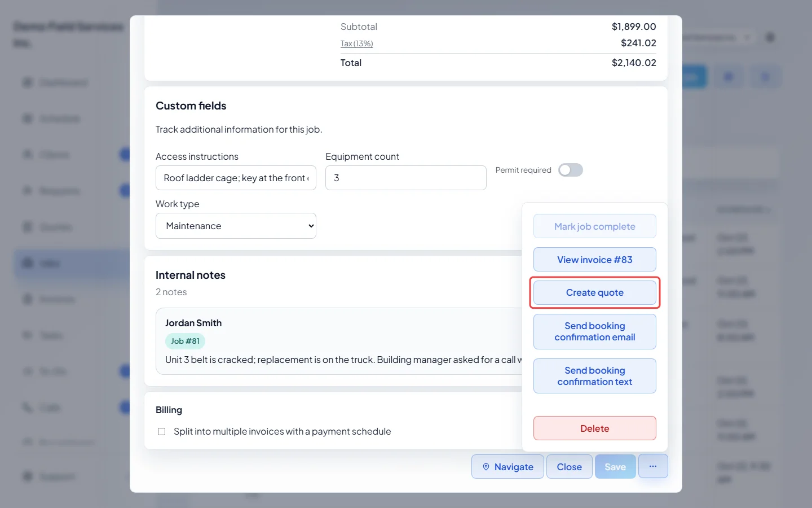Click the "Track additional information for this job." text
The image size is (812, 508).
[239, 129]
